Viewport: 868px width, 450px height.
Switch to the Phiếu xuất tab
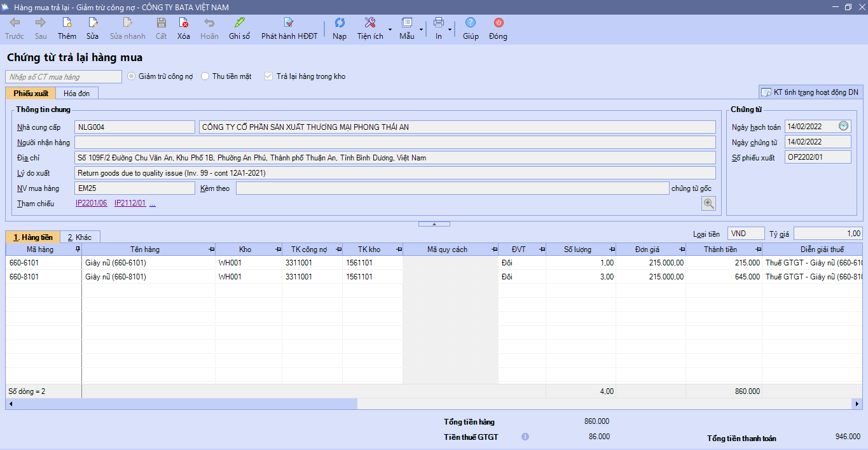click(31, 93)
